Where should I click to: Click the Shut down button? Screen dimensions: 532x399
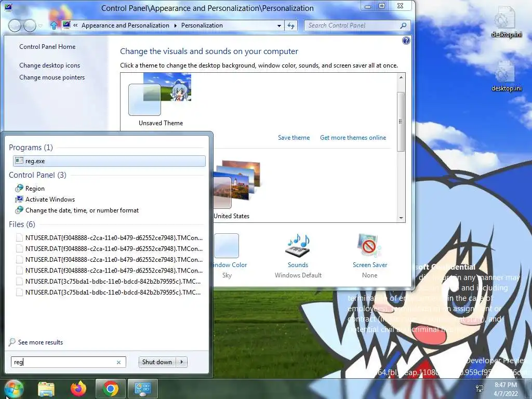pos(157,362)
